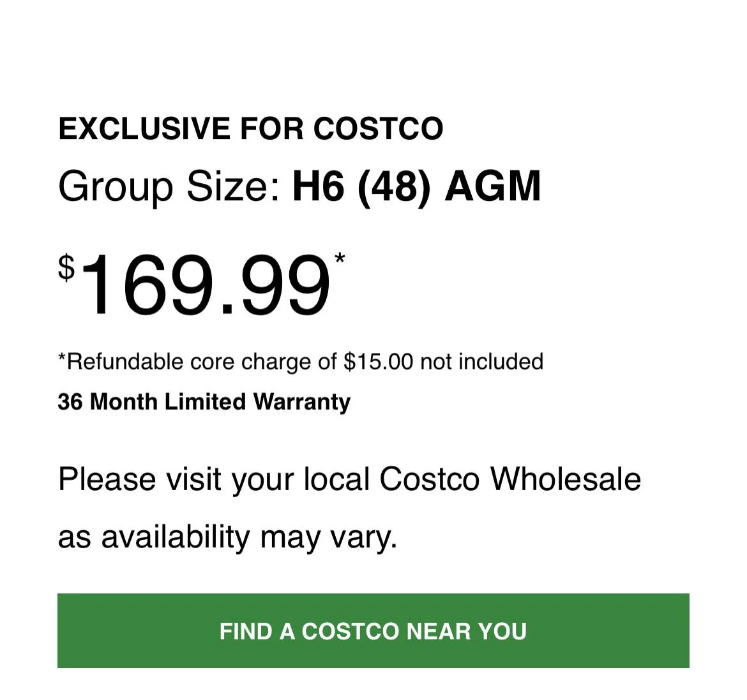Click the Please visit your local text

pos(214,479)
